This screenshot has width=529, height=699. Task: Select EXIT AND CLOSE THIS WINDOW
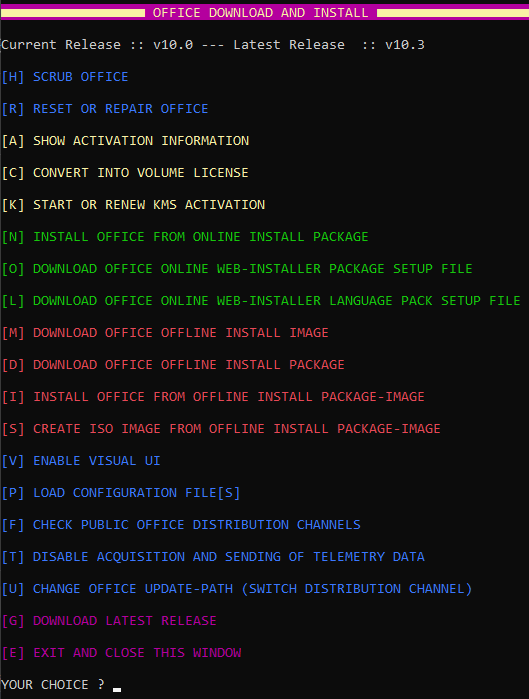[x=122, y=653]
